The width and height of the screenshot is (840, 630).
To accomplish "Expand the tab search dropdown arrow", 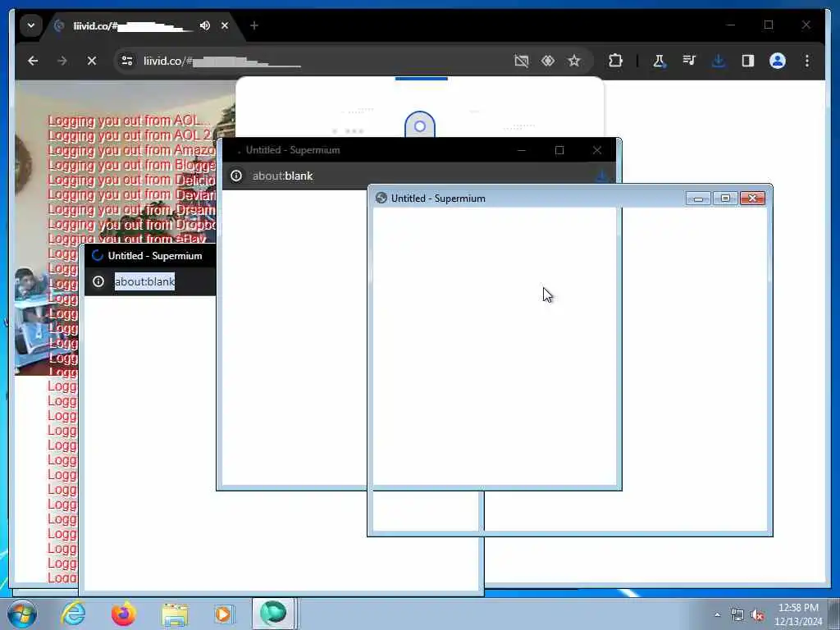I will [31, 25].
